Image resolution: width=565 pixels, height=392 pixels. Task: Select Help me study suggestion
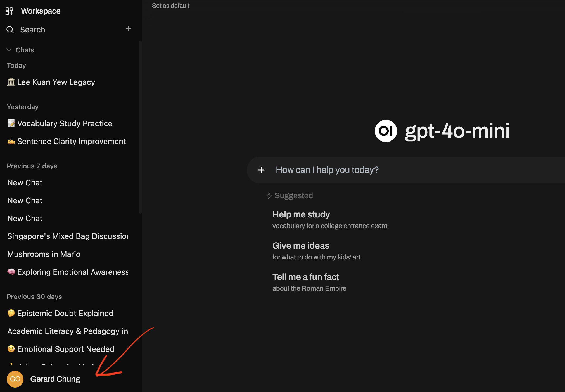click(330, 220)
